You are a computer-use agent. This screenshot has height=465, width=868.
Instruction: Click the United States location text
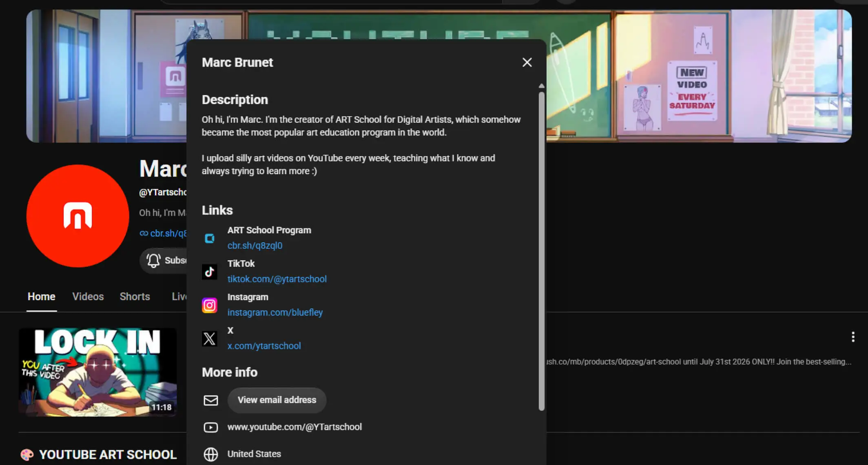pos(254,454)
